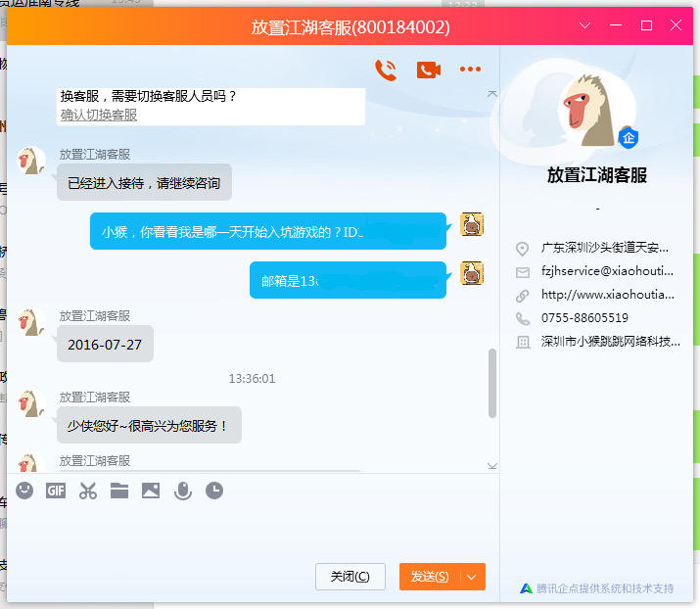
Task: Click the message bubble 已经进入接待，请继续咨询
Action: pos(144,182)
